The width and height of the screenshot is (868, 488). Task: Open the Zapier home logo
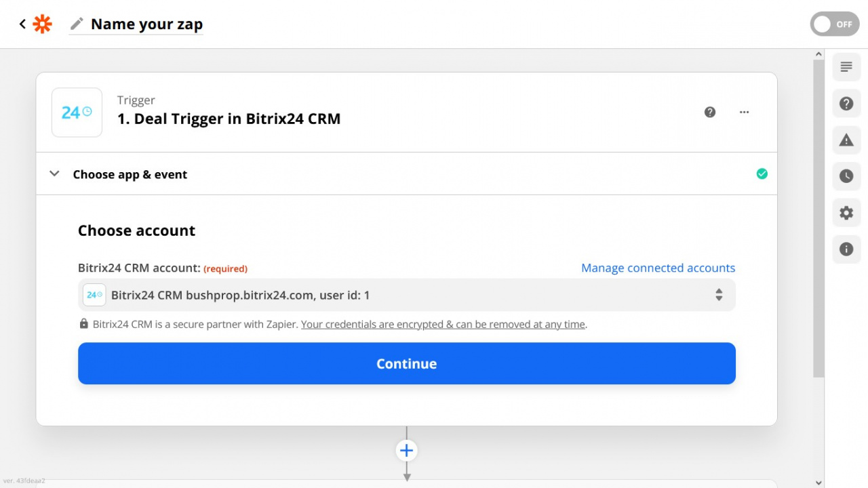(x=43, y=24)
